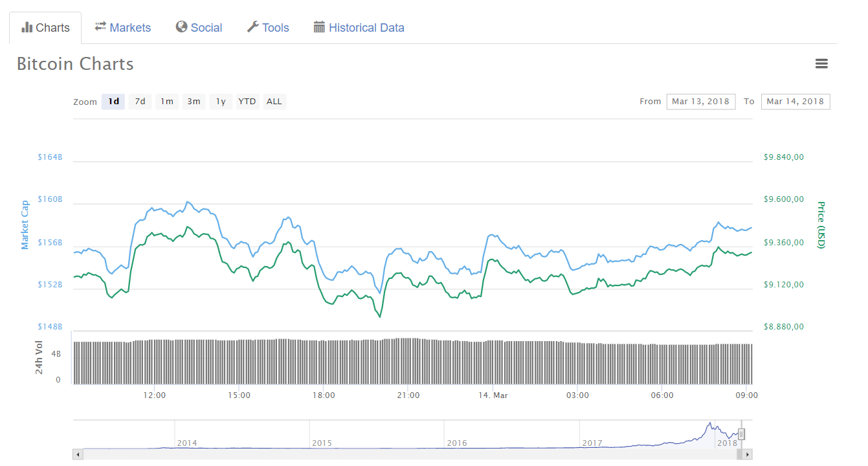Click the 21:00 time axis label
Screen dimensions: 868x466
pos(408,395)
